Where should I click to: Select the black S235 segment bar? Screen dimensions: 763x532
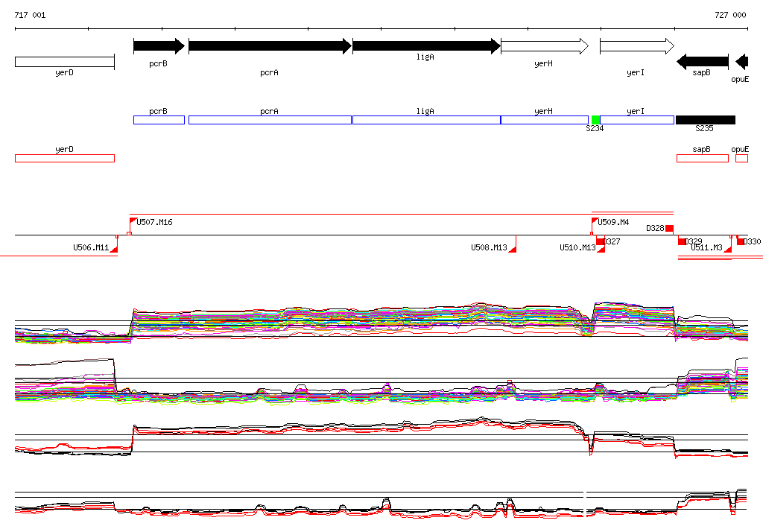[706, 120]
